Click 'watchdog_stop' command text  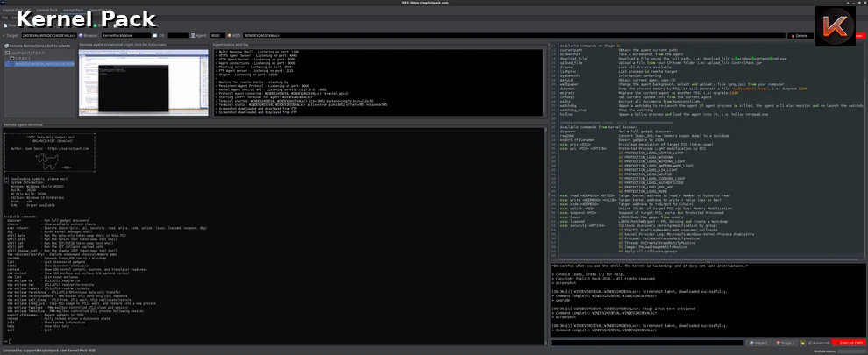coord(573,110)
